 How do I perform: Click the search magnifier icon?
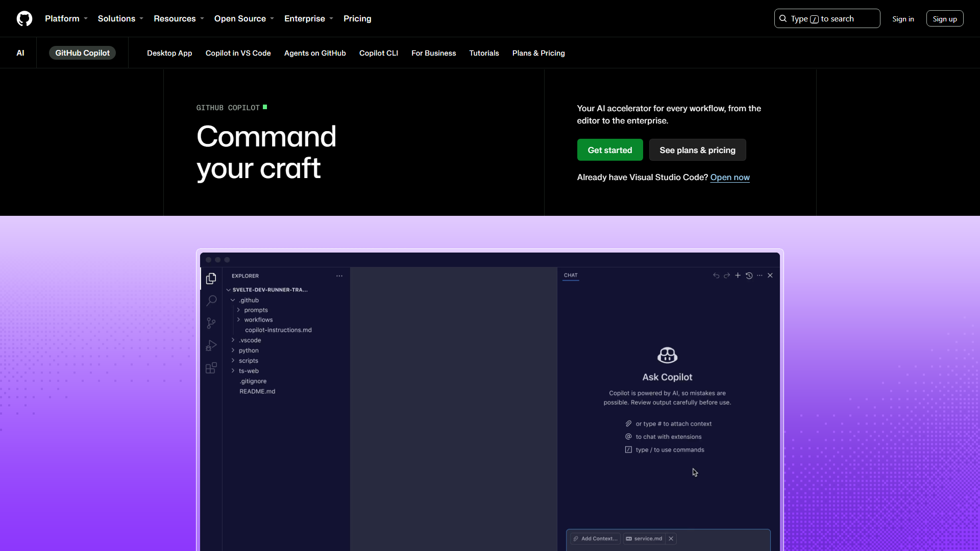tap(783, 18)
